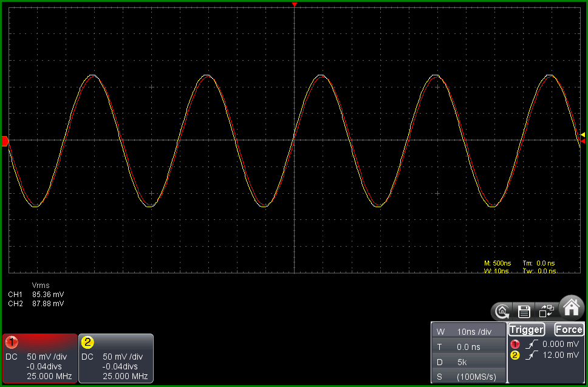Screen dimensions: 588x387
Task: Click the D 5k record depth row
Action: [x=468, y=362]
